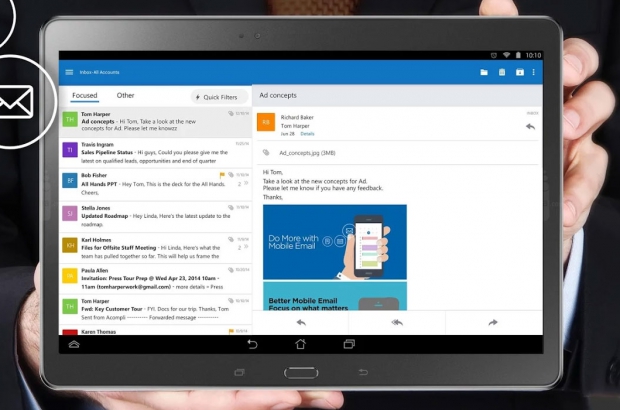Tap reply arrow beside Richard Baker header

pos(530,127)
